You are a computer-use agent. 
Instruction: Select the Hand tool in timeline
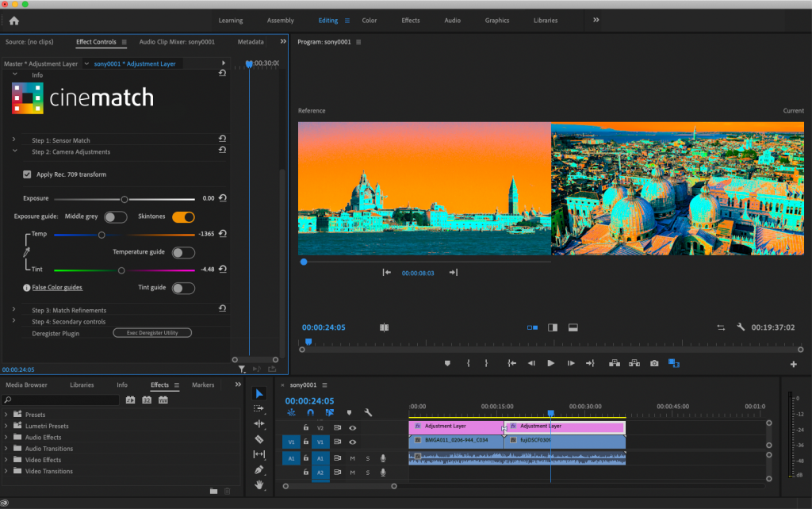259,485
